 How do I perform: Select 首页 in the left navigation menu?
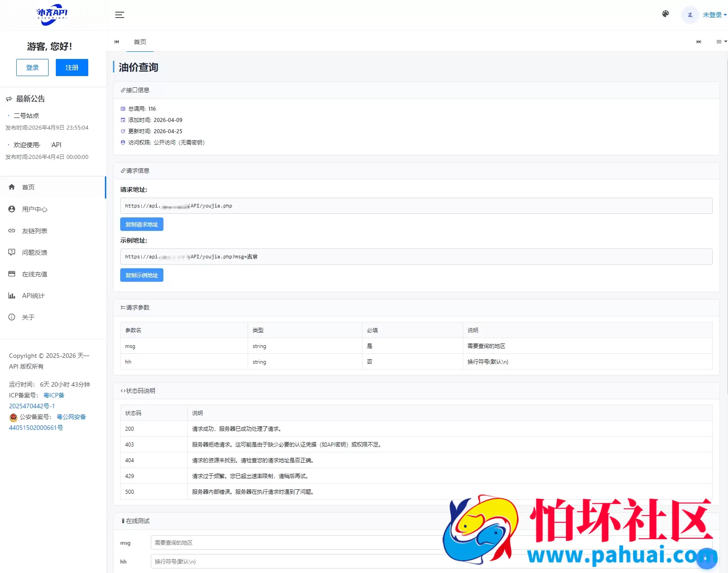pyautogui.click(x=28, y=187)
